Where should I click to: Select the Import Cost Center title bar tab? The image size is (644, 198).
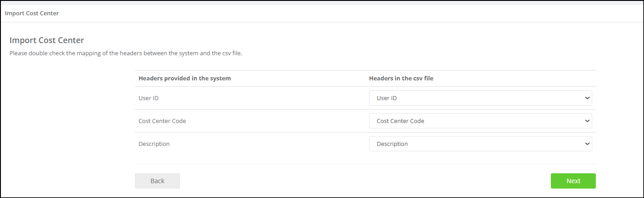tap(32, 13)
